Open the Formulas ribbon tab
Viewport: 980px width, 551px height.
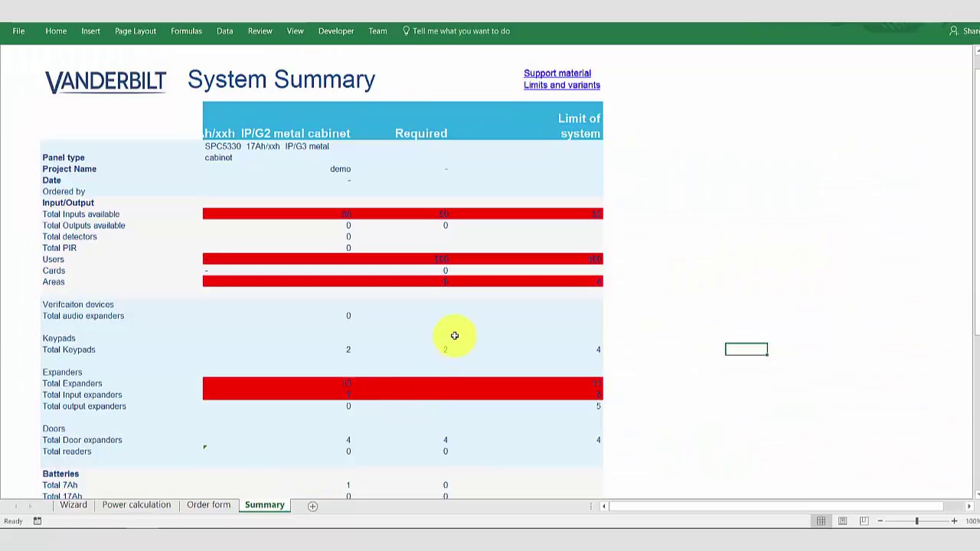coord(186,31)
